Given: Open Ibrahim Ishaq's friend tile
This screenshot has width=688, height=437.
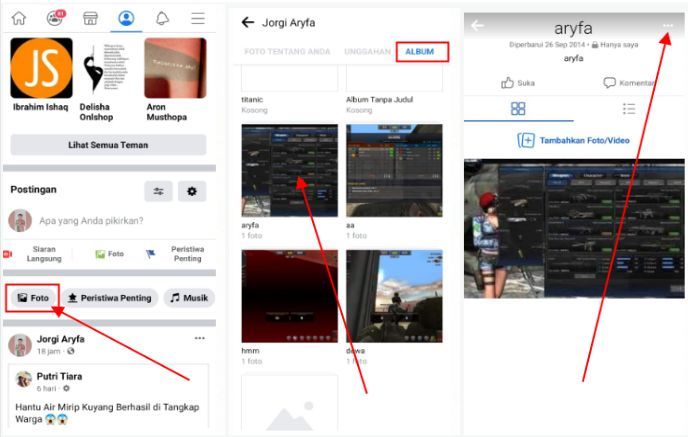Looking at the screenshot, I should [x=41, y=75].
